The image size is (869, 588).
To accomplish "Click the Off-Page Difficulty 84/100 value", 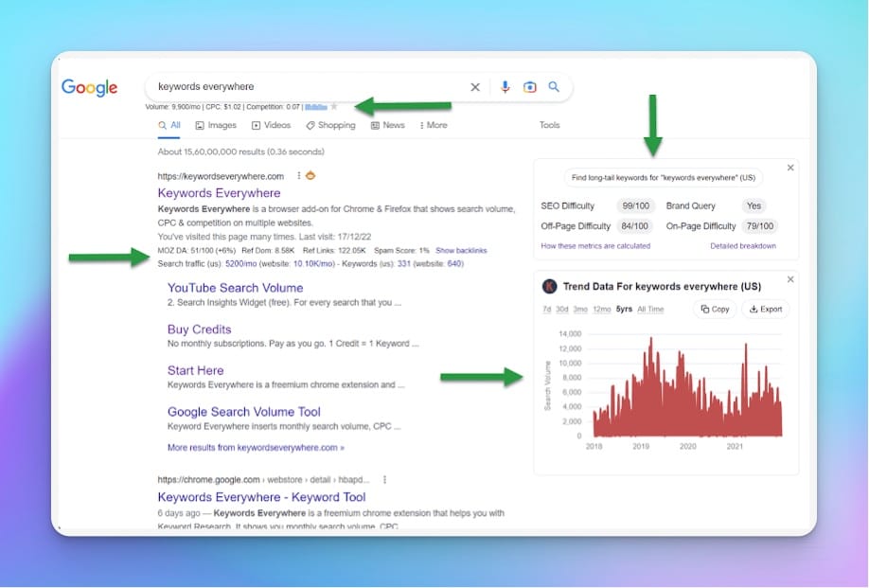I will [634, 226].
